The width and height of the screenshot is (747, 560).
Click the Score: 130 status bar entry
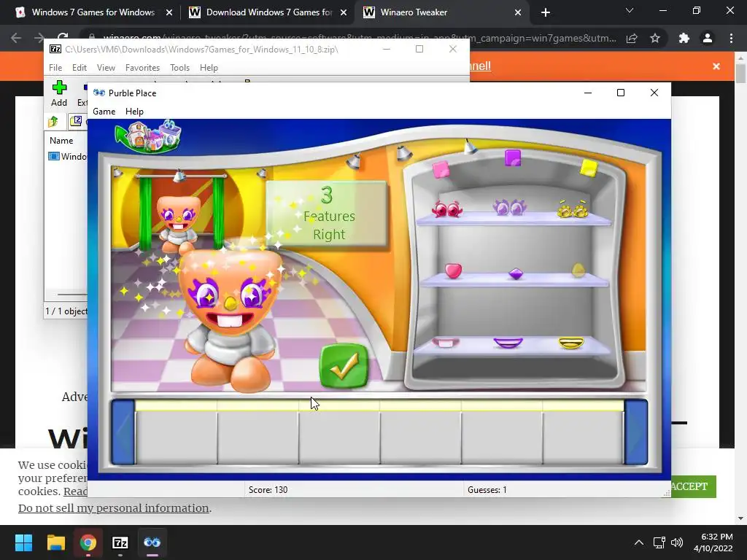[268, 489]
